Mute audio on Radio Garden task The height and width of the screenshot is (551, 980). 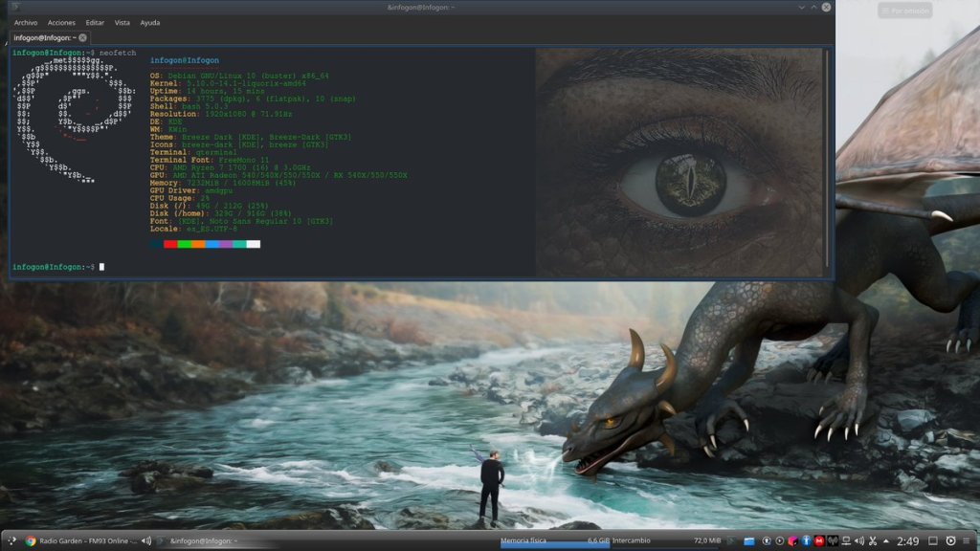coord(146,541)
